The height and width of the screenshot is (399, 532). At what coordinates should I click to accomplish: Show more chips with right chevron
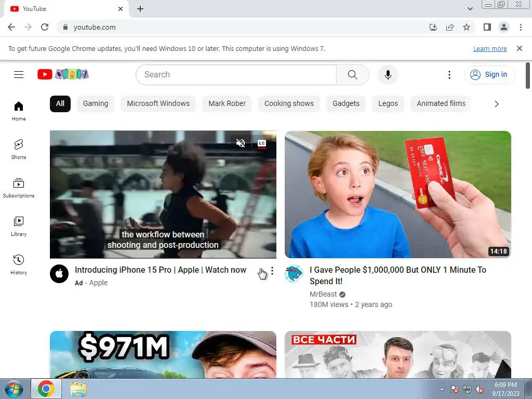(x=496, y=104)
